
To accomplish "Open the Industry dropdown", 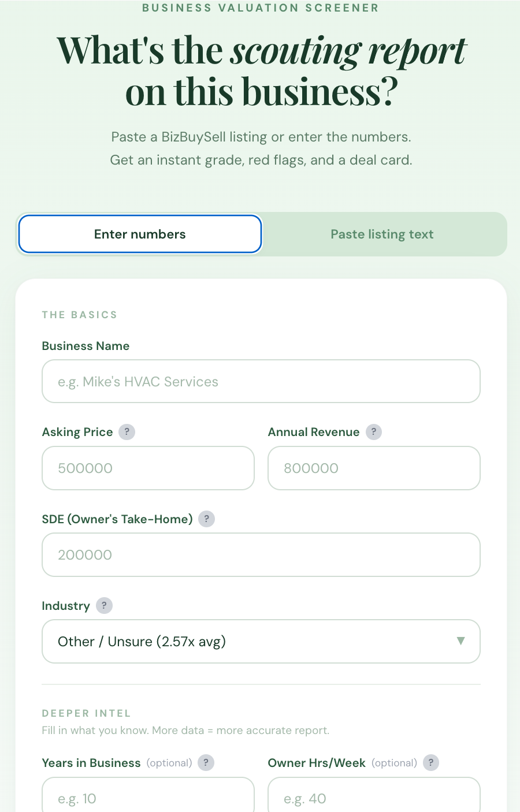I will (x=261, y=641).
